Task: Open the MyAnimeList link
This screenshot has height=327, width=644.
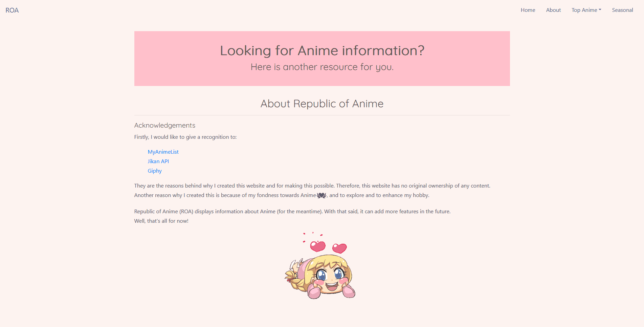Action: (163, 152)
